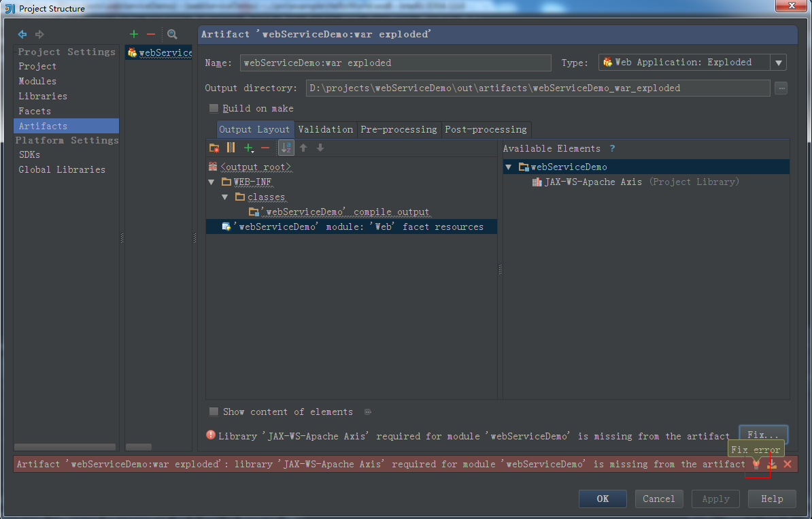This screenshot has height=519, width=812.
Task: Click the Cancel button
Action: click(x=659, y=499)
